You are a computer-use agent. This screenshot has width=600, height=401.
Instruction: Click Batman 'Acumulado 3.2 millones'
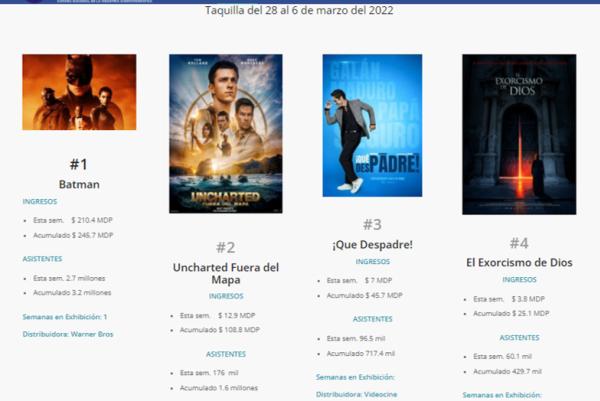(x=72, y=293)
